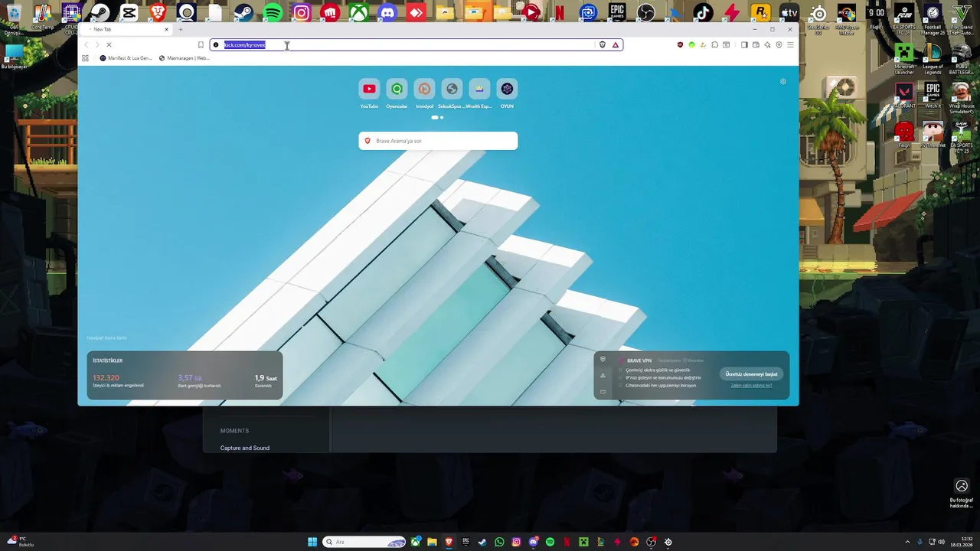Stop loading the page with X button
The image size is (980, 551).
109,45
